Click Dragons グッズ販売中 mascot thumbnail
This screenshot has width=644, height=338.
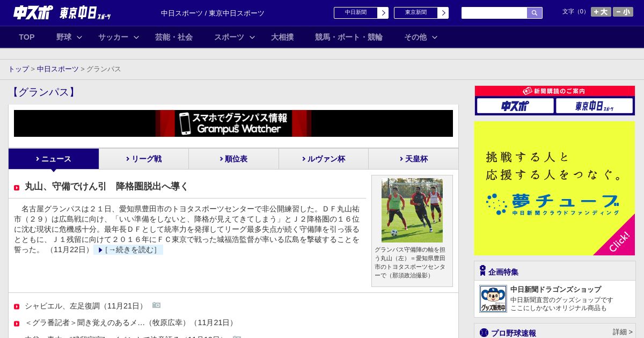click(493, 299)
